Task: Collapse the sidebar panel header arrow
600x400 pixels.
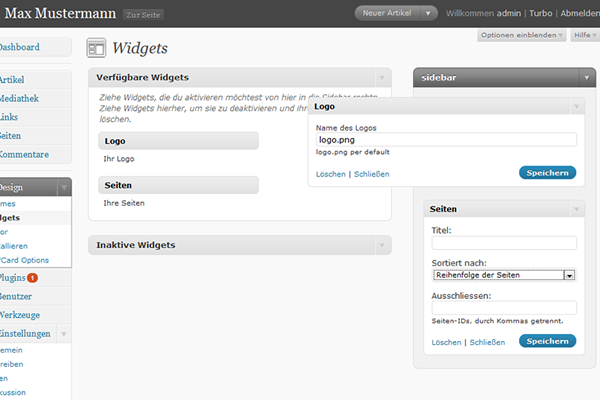Action: (588, 77)
